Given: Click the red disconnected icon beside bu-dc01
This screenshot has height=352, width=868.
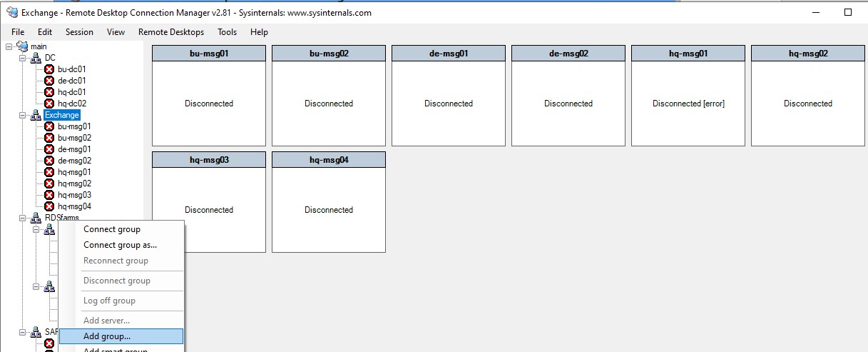Looking at the screenshot, I should 49,69.
